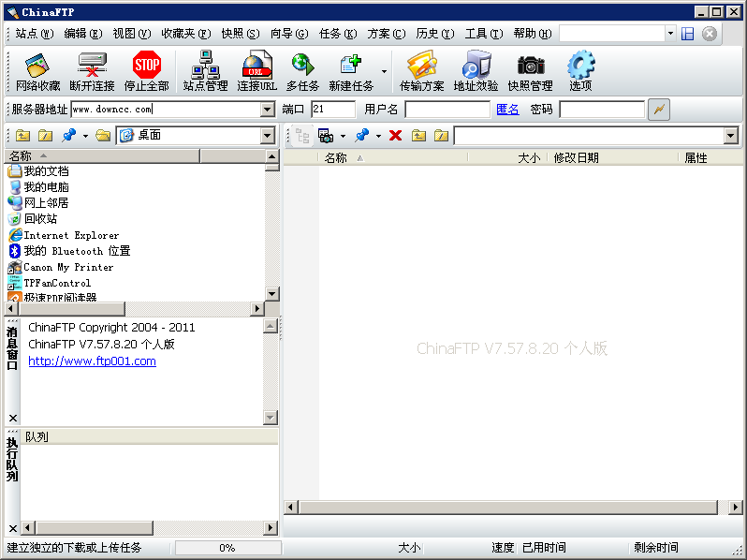
Task: Click the remote pane tree view icon
Action: pos(302,137)
